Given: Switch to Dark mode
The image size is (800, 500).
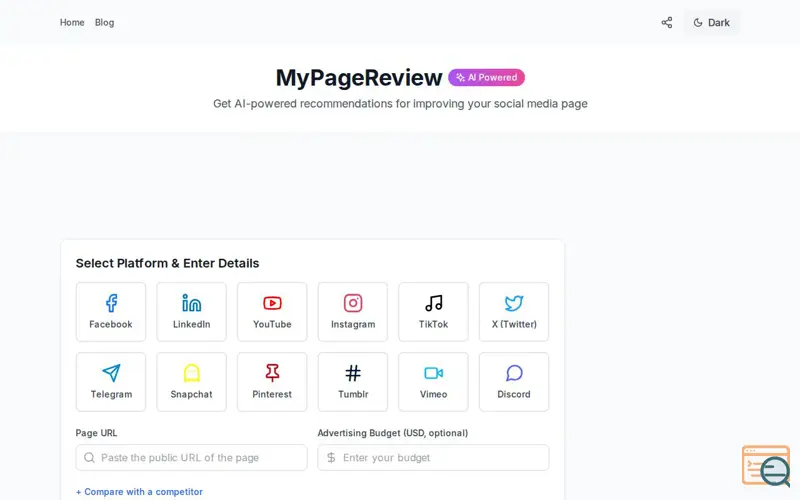Looking at the screenshot, I should tap(712, 22).
